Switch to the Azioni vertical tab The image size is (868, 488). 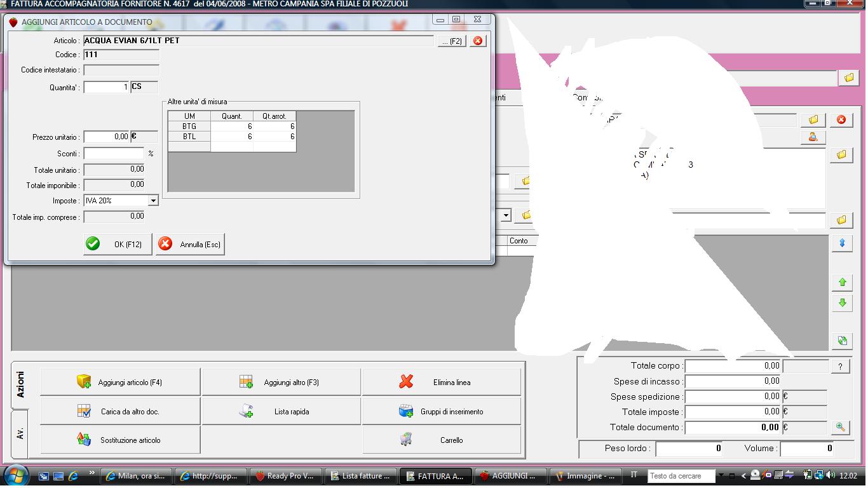[20, 385]
